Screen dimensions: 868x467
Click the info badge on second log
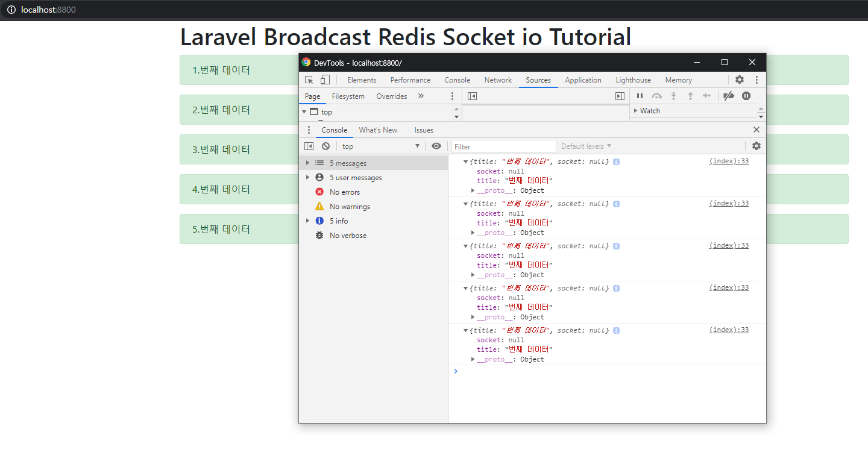(616, 204)
